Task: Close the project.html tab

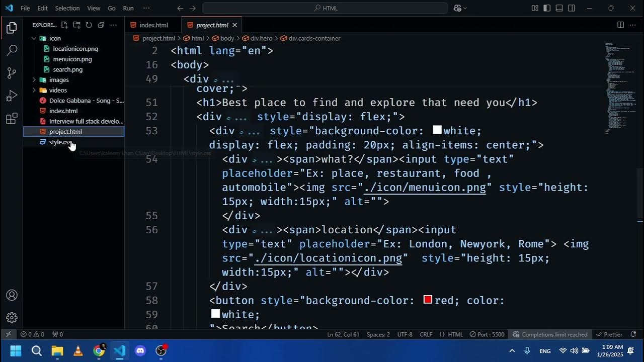Action: point(234,25)
